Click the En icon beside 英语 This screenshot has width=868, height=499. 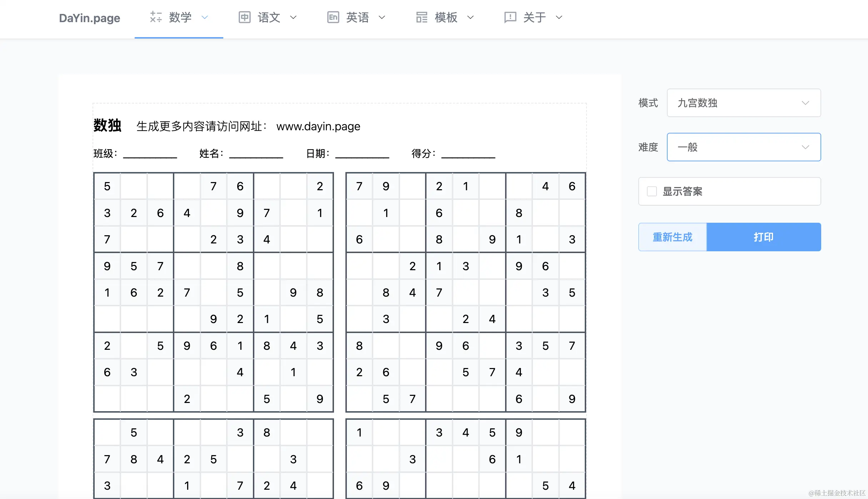[x=333, y=17]
